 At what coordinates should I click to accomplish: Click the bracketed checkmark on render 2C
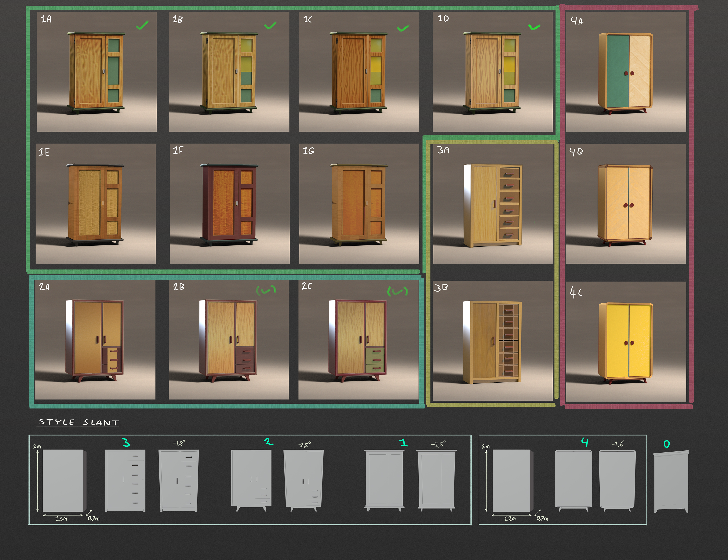[398, 291]
